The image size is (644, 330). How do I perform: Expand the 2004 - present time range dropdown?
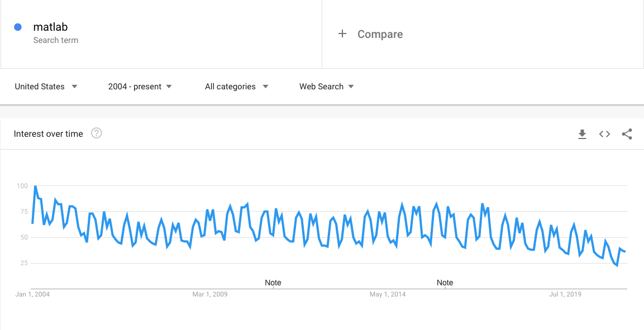point(140,87)
